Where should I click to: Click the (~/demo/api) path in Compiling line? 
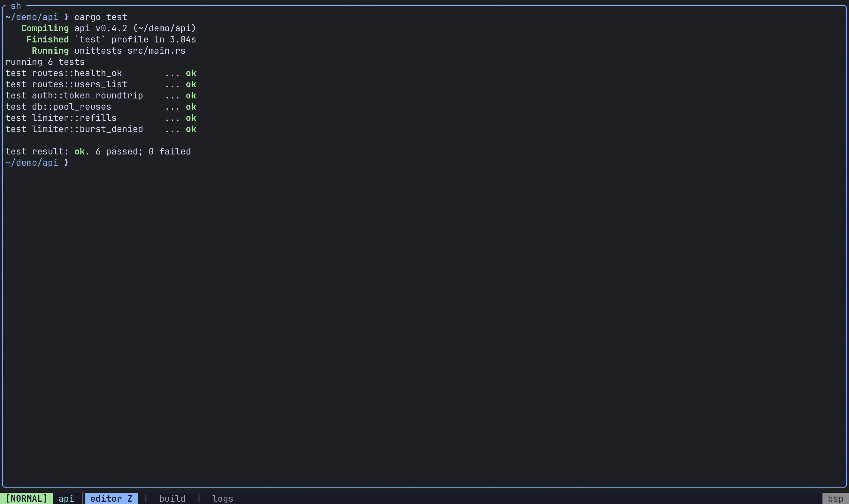pos(164,28)
